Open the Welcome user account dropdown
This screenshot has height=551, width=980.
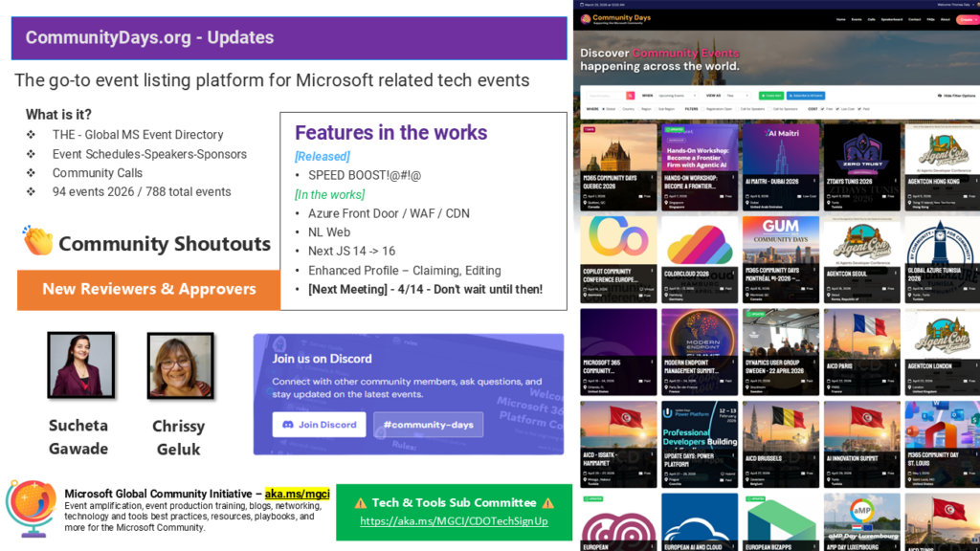tap(954, 5)
